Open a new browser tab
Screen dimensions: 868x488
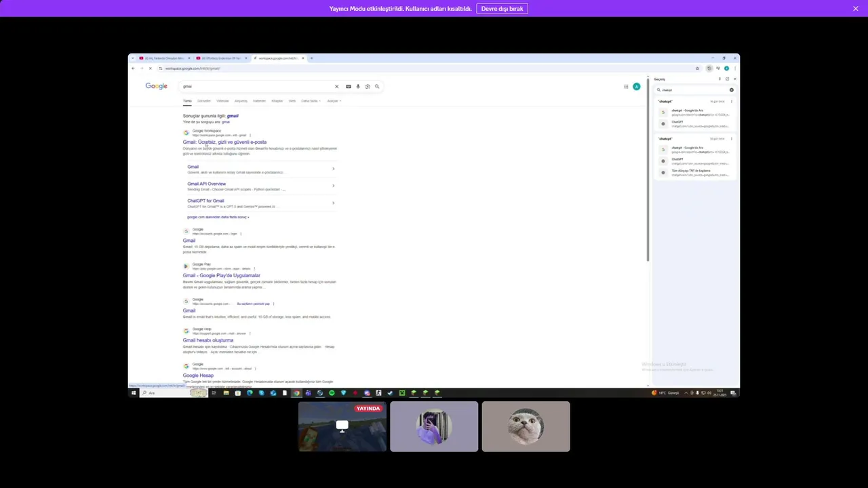(311, 58)
